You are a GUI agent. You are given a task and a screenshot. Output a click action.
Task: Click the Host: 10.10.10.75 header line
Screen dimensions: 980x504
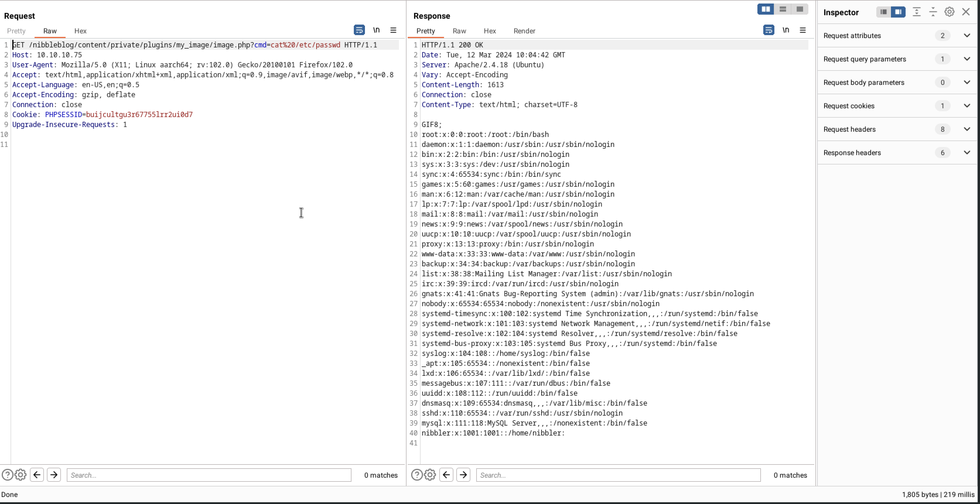47,55
